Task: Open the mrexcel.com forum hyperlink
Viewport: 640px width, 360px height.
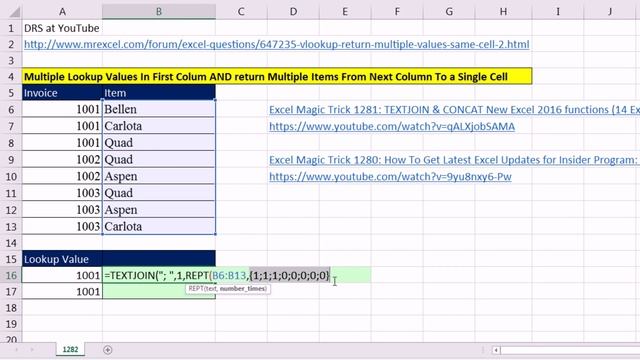Action: tap(277, 44)
